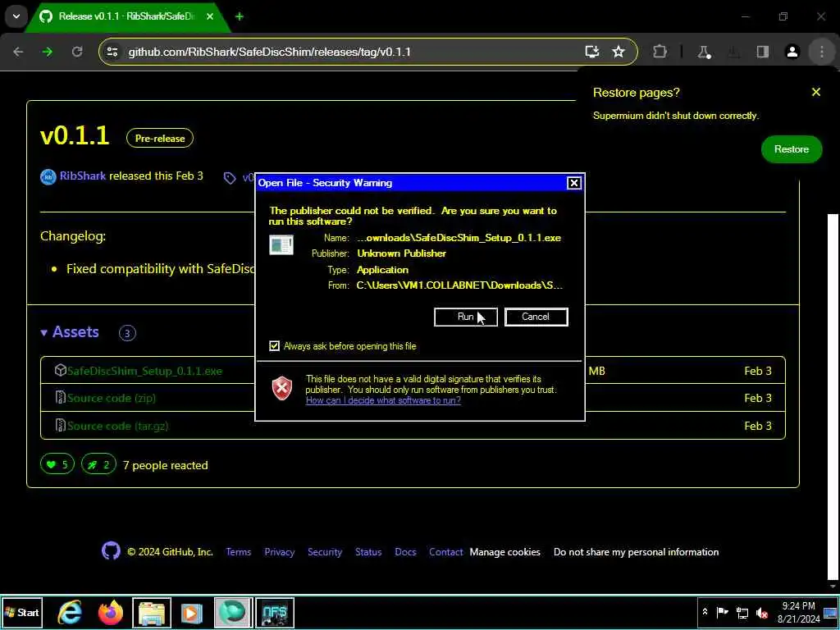Click the zip icon beside Source code (zip)
This screenshot has width=840, height=630.
(61, 398)
